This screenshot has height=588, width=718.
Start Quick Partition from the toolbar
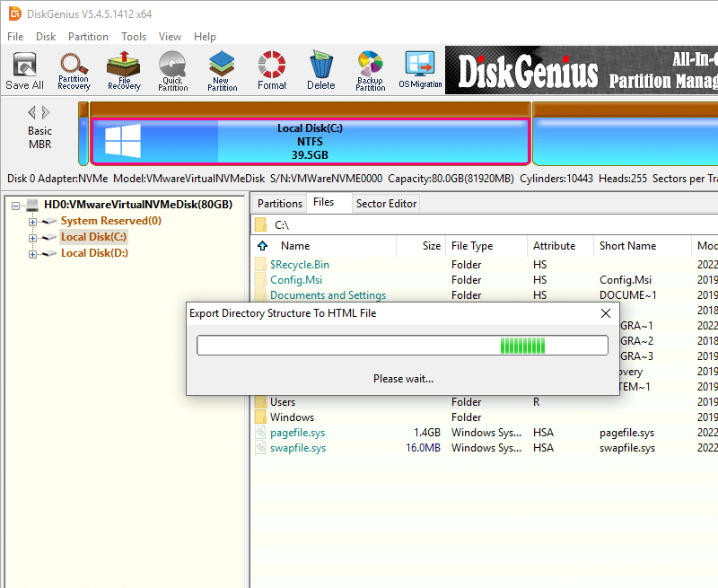[x=172, y=71]
